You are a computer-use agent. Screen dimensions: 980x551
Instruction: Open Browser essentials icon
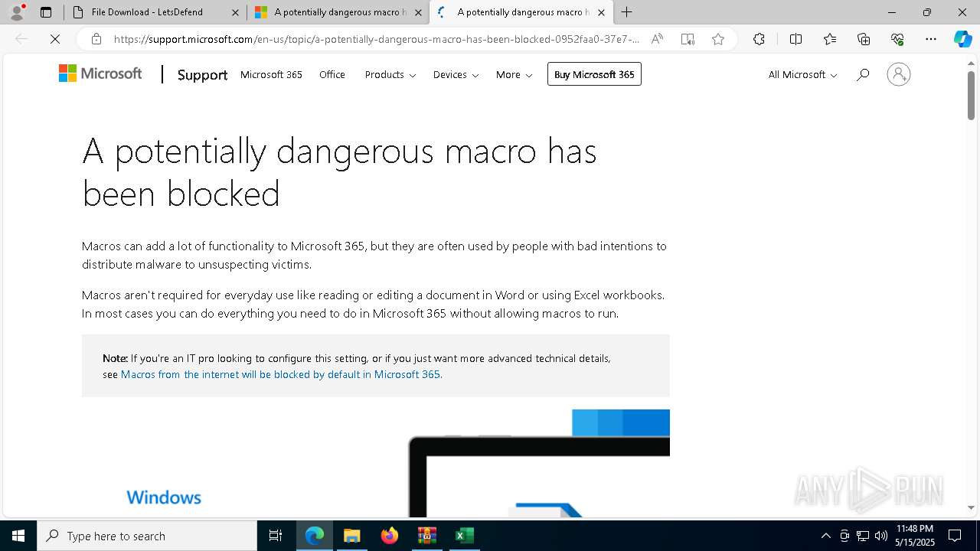897,39
